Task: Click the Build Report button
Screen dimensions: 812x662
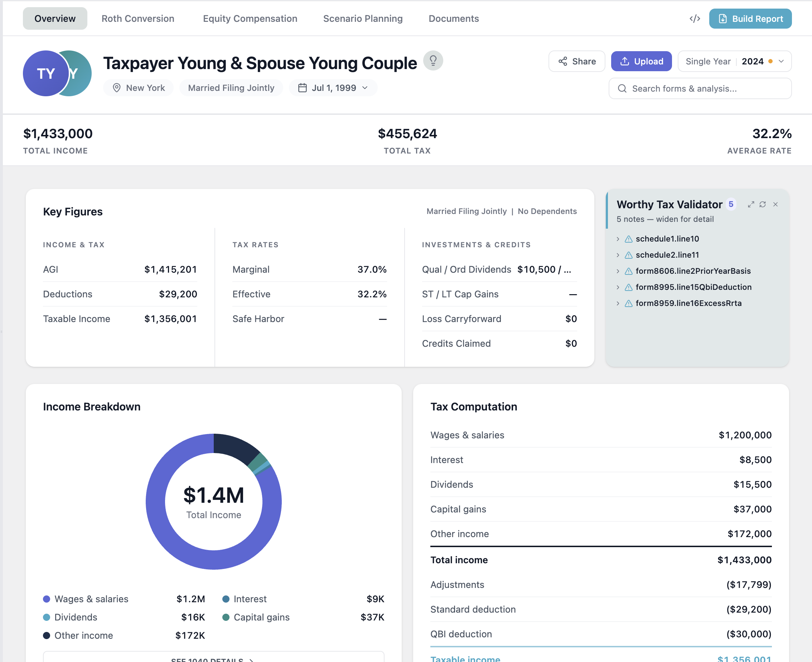Action: 750,18
